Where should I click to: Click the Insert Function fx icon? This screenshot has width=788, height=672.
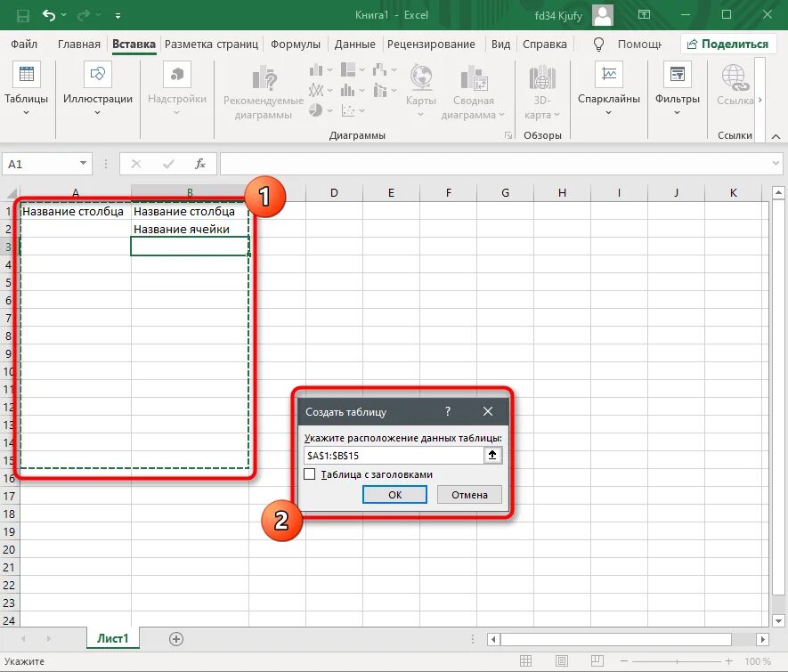(x=200, y=164)
